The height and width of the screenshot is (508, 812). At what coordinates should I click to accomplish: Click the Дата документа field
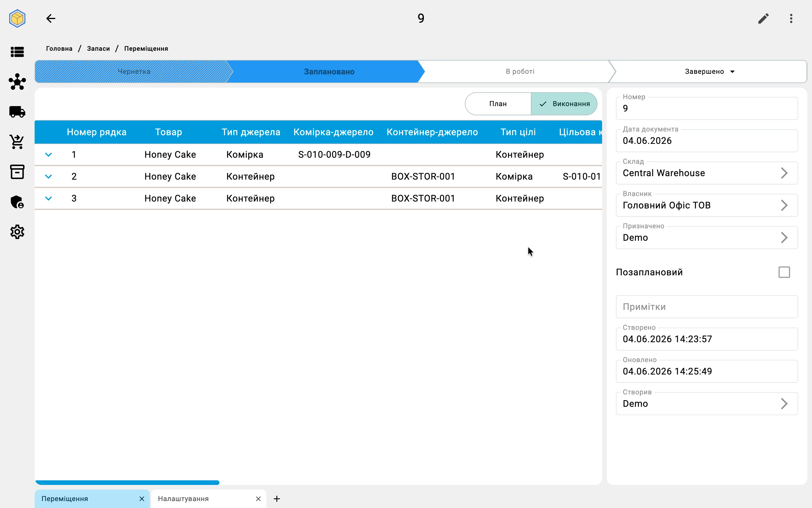706,140
